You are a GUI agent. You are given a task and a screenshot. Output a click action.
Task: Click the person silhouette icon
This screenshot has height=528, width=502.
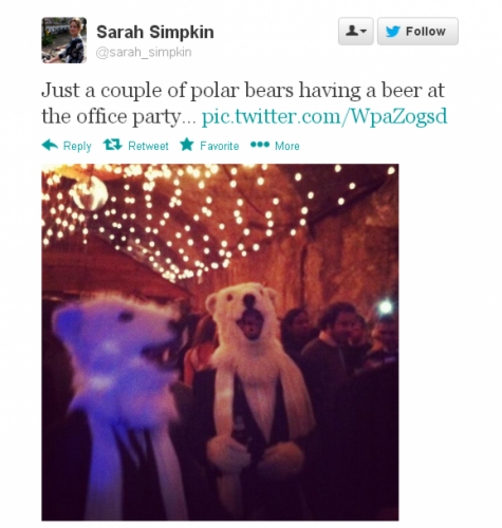click(x=352, y=31)
